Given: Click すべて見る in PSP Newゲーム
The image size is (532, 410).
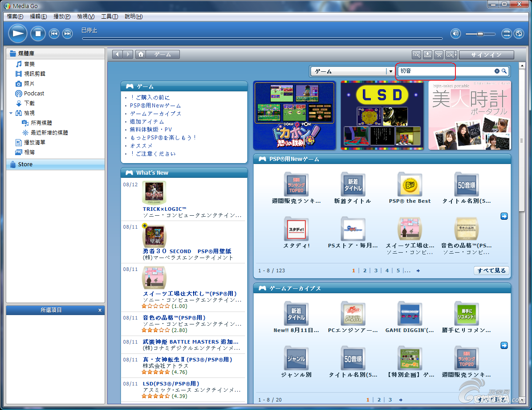Looking at the screenshot, I should (x=491, y=271).
